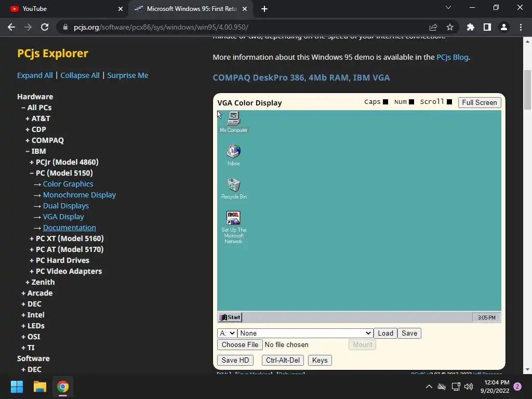Click the Choose File button
This screenshot has height=399, width=532.
[240, 345]
